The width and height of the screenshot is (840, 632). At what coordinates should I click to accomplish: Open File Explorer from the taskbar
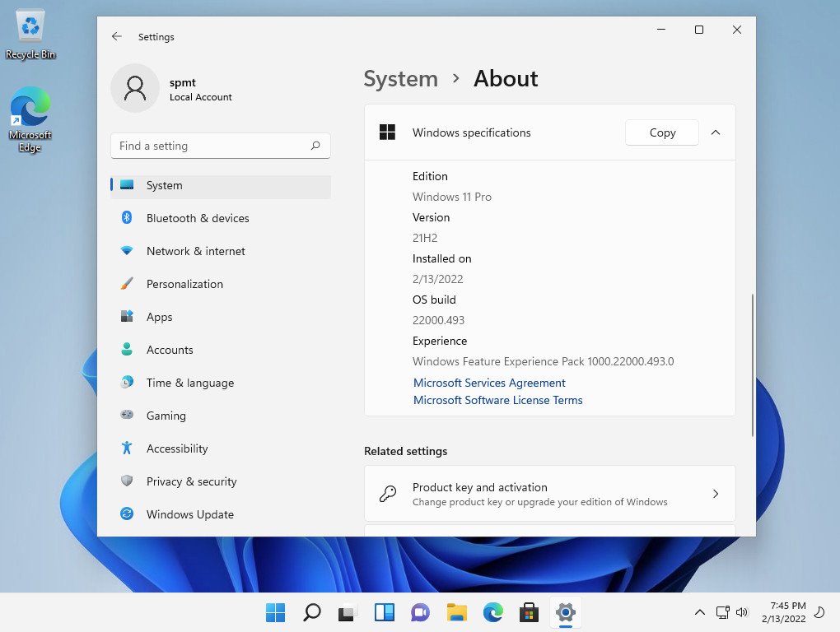(x=457, y=612)
